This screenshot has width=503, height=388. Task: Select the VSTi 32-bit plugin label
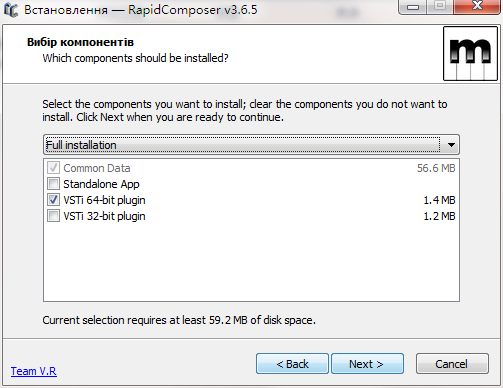pos(104,216)
